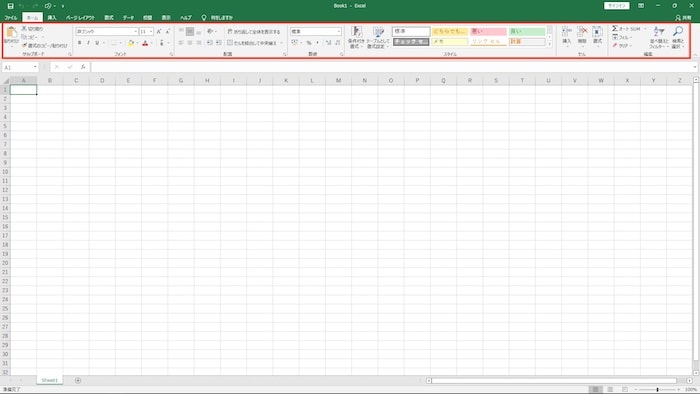Click the Insert Function fx icon
Screen dimensions: 700x394
click(83, 67)
